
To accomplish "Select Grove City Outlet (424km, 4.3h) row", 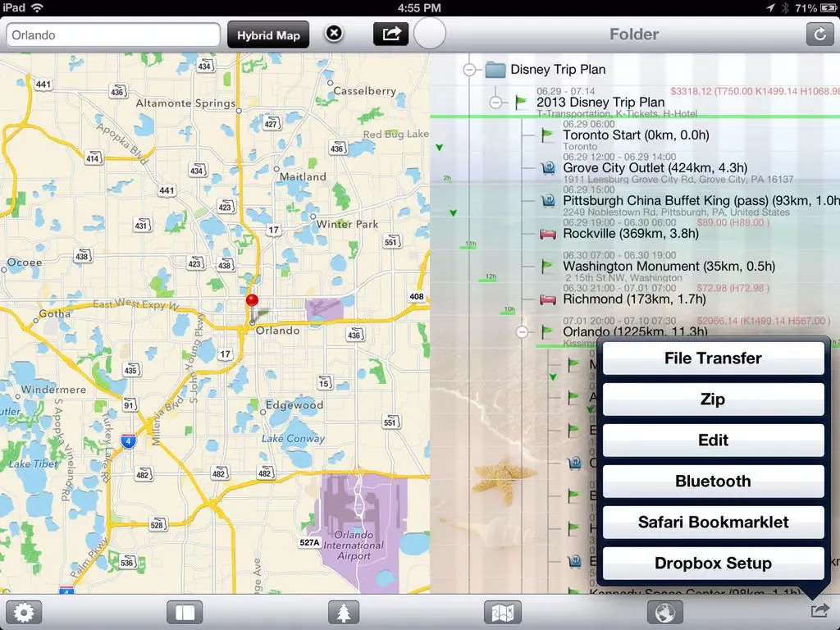I will click(x=655, y=167).
